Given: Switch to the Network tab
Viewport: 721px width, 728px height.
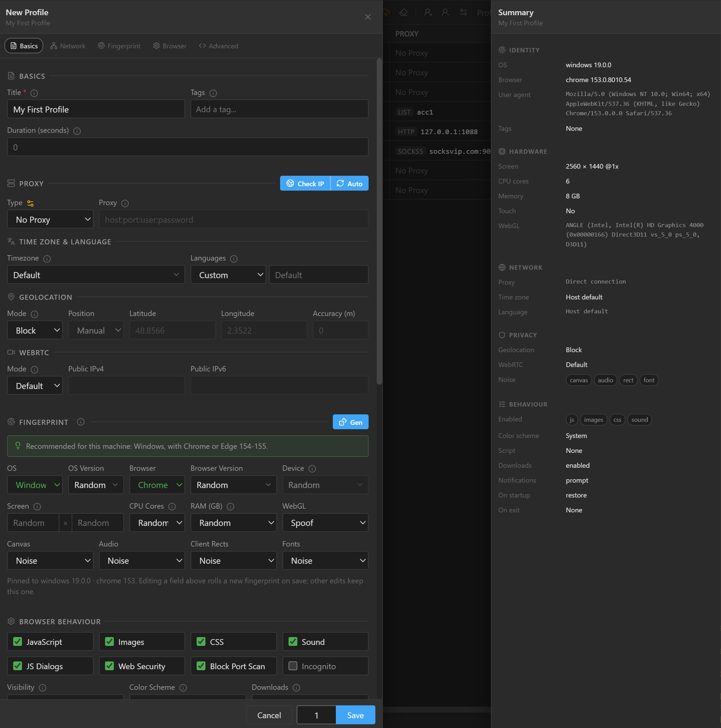Looking at the screenshot, I should point(68,46).
